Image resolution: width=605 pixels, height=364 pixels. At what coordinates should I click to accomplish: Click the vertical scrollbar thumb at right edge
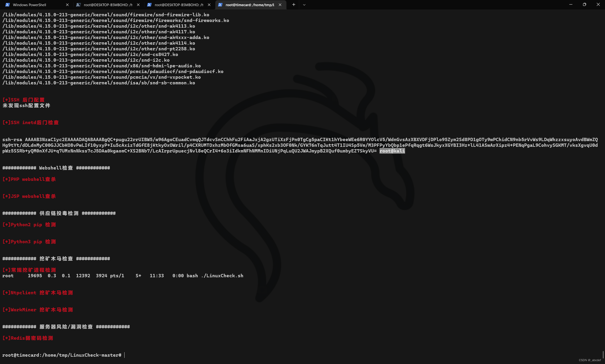click(x=603, y=355)
